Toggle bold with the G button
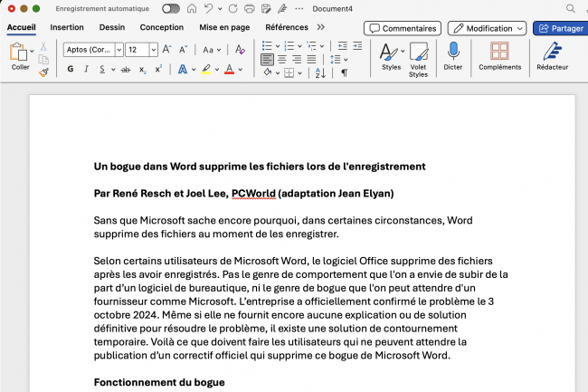Viewport: 588px width, 392px height. pos(71,69)
